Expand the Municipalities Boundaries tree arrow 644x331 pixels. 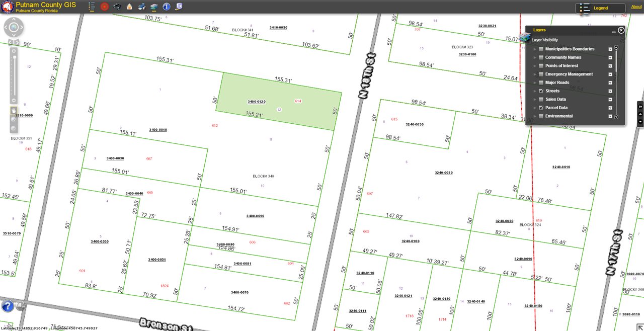click(x=535, y=49)
